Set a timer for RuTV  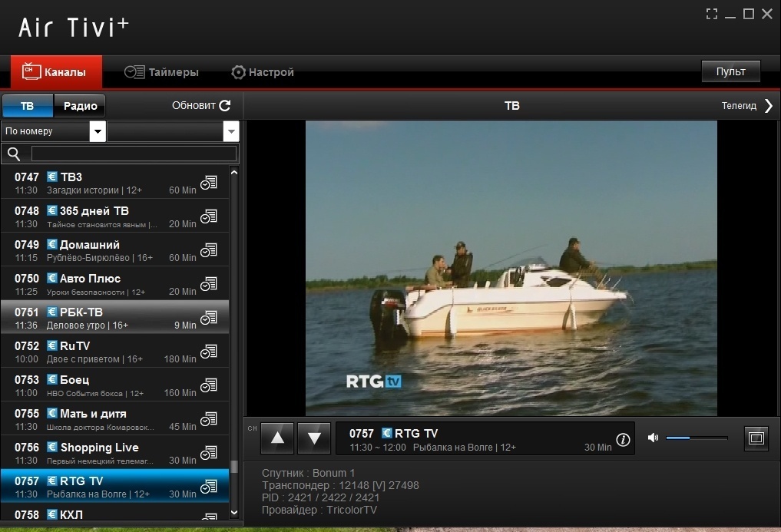(x=209, y=352)
